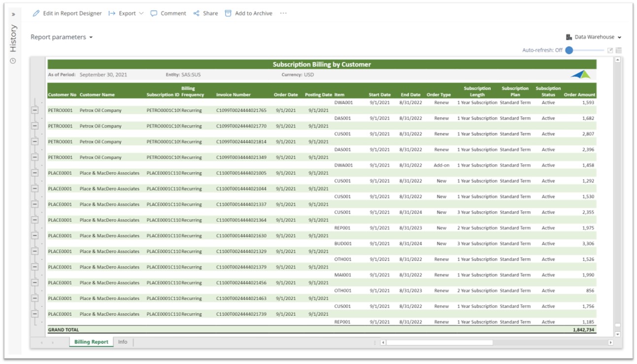Image resolution: width=637 pixels, height=364 pixels.
Task: Click the Add to Archive box icon
Action: click(228, 14)
